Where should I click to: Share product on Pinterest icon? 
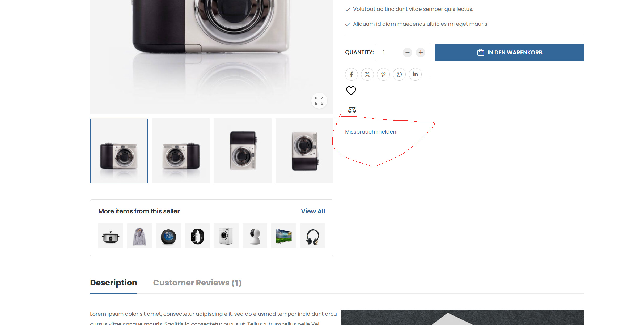pos(383,74)
